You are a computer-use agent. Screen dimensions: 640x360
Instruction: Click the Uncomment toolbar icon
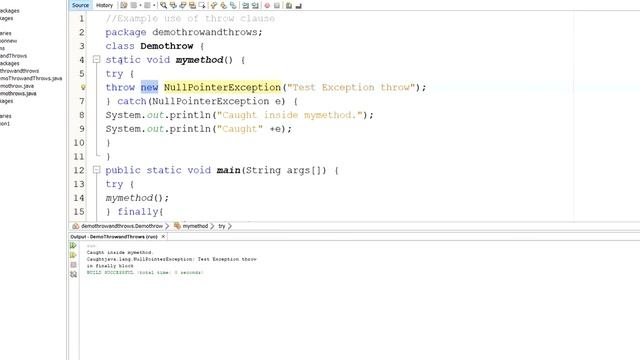click(x=298, y=5)
